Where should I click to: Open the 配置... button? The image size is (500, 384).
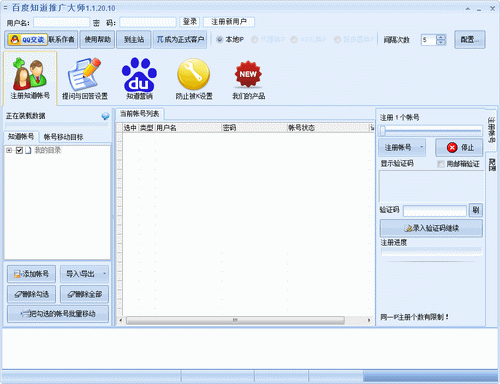pyautogui.click(x=470, y=40)
